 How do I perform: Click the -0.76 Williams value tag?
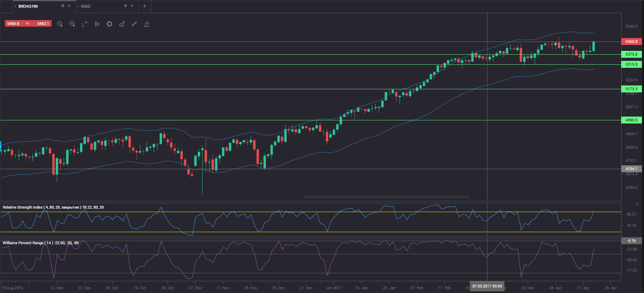coord(632,241)
